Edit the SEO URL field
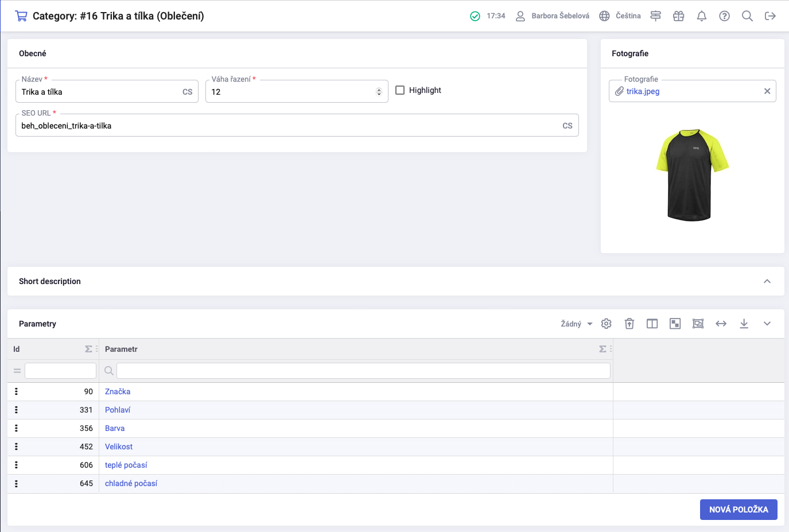This screenshot has height=532, width=789. coord(297,126)
